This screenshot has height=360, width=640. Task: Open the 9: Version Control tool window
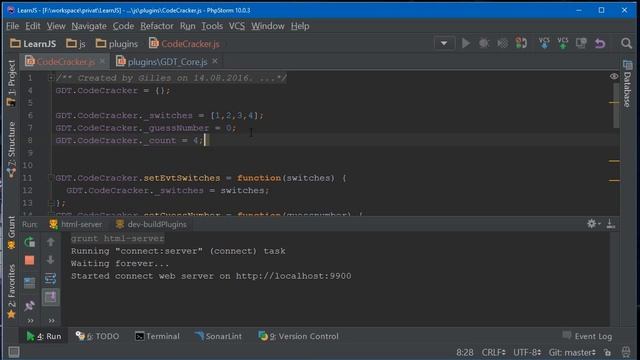click(x=299, y=336)
